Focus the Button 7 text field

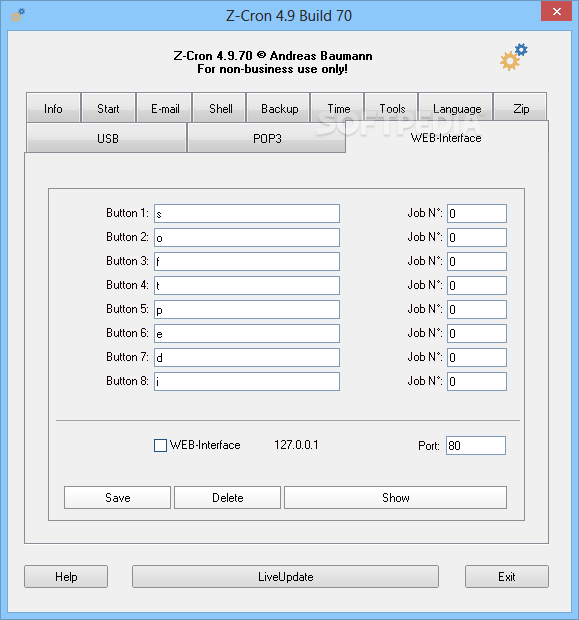tap(247, 357)
